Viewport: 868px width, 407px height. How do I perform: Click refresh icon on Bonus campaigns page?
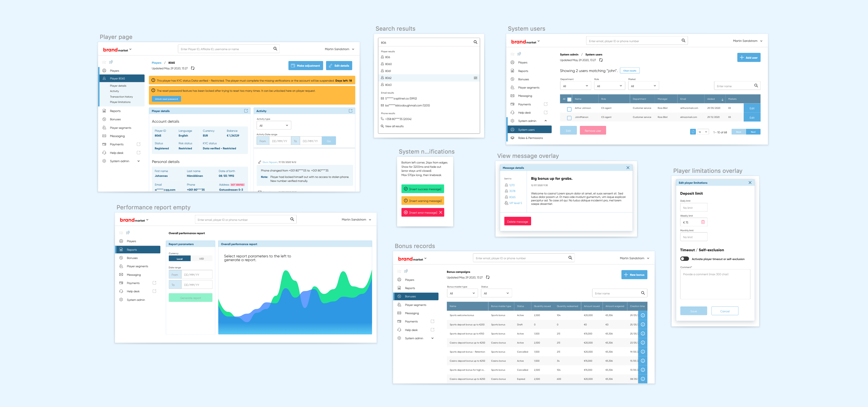pyautogui.click(x=488, y=277)
